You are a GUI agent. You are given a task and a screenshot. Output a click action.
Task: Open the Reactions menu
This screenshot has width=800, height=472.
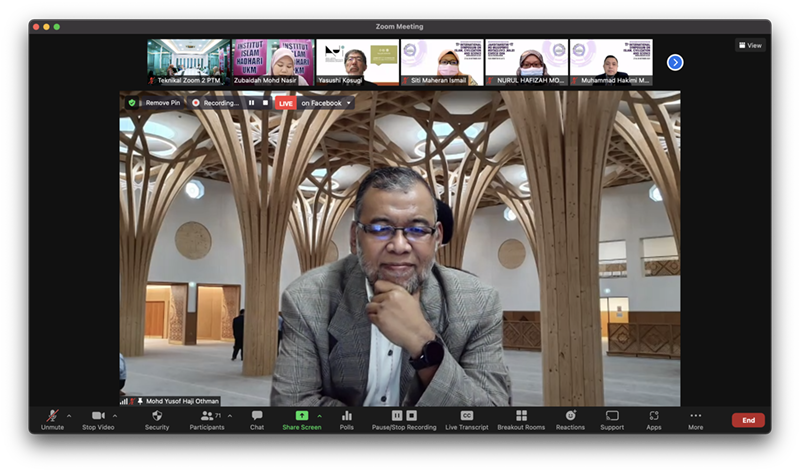coord(570,416)
